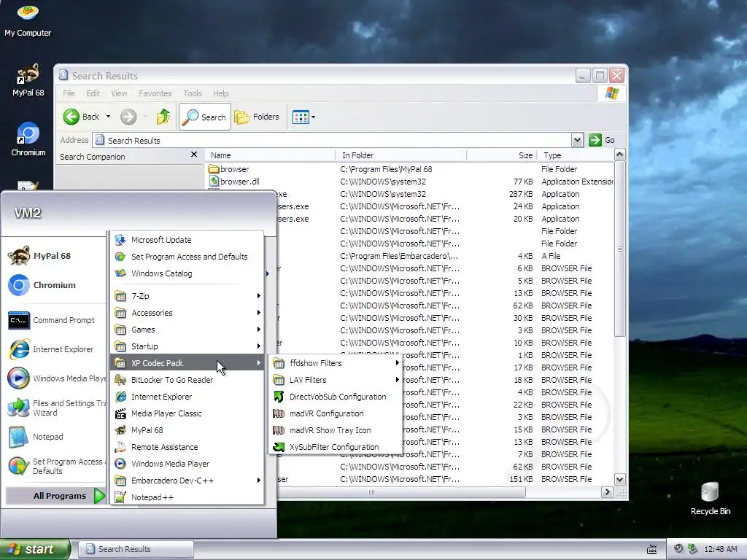
Task: Select the browser folder result
Action: click(228, 169)
